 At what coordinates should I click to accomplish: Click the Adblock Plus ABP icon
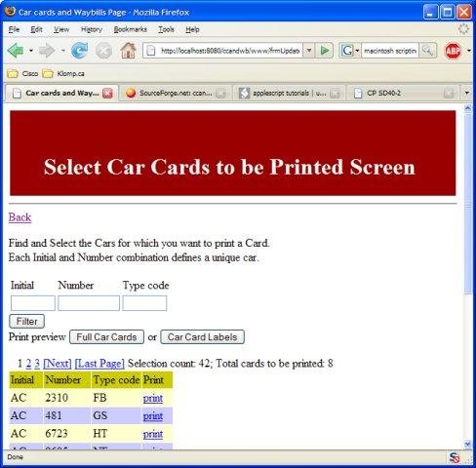453,51
